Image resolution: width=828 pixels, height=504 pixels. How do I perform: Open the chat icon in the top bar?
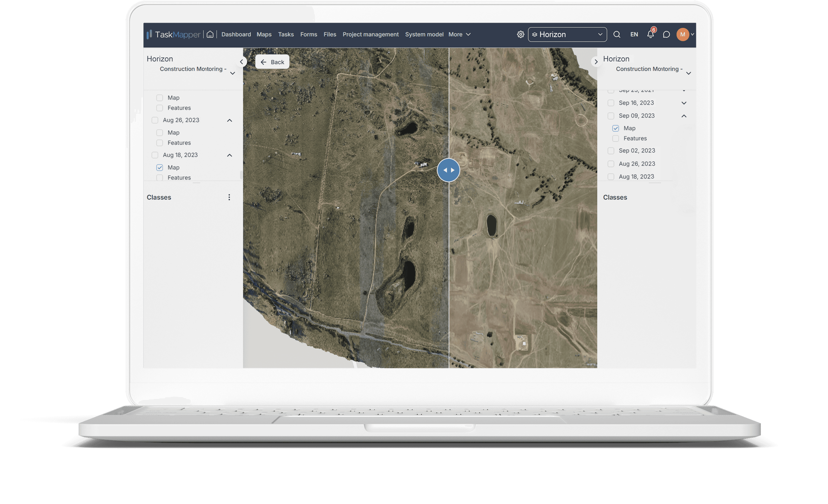tap(666, 34)
